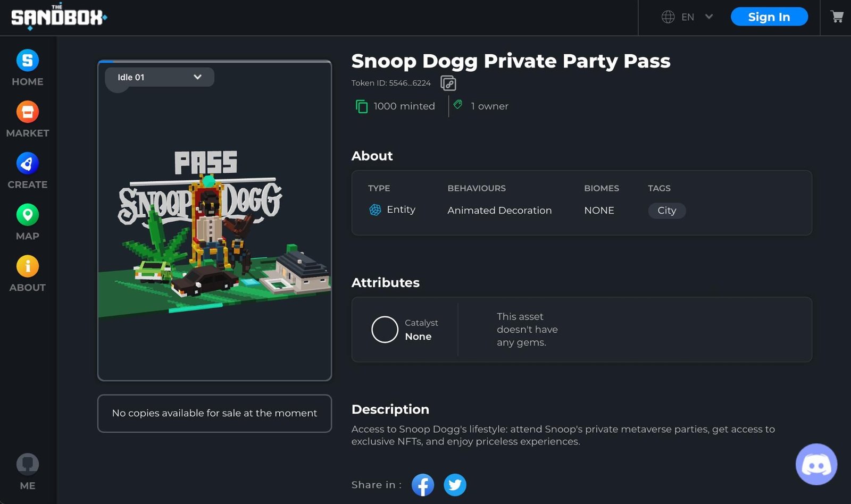Click the globe language icon
Viewport: 851px width, 504px height.
click(668, 17)
